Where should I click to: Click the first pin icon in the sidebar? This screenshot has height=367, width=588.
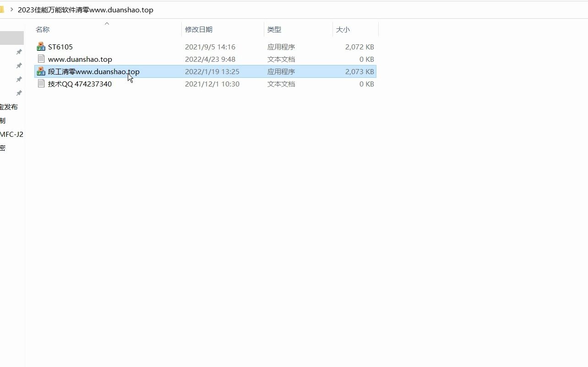(x=19, y=52)
